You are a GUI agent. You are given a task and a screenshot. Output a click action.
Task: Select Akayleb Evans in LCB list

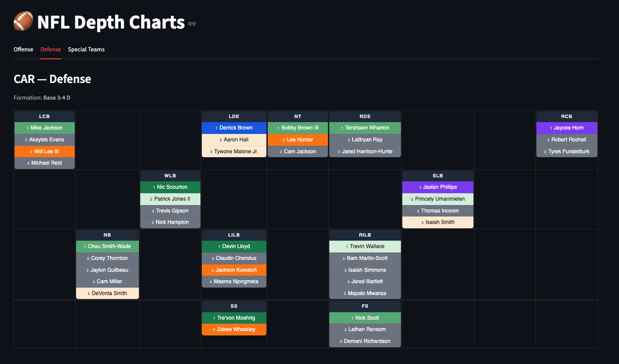[44, 140]
